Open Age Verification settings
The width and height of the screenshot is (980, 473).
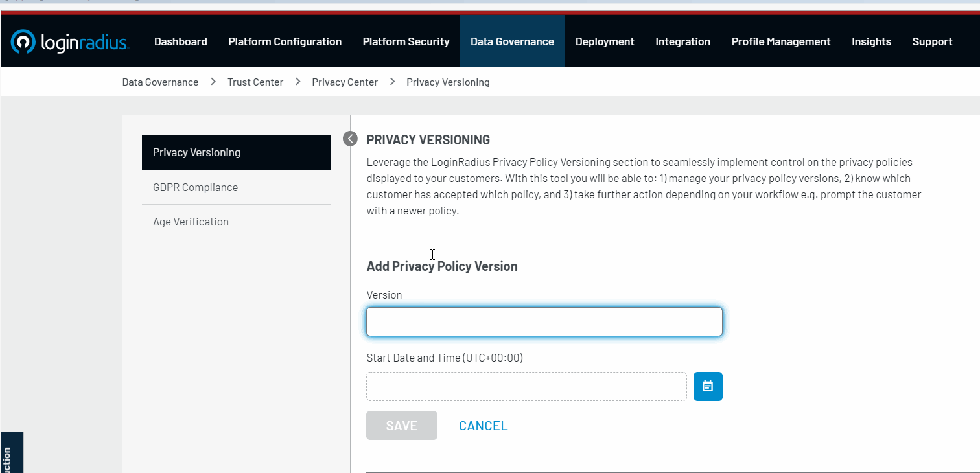tap(191, 221)
